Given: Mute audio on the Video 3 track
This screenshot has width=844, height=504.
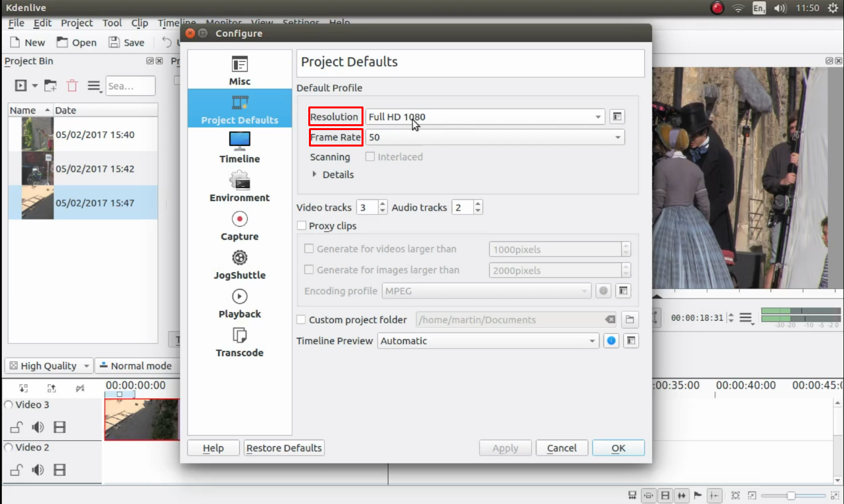Looking at the screenshot, I should [38, 427].
